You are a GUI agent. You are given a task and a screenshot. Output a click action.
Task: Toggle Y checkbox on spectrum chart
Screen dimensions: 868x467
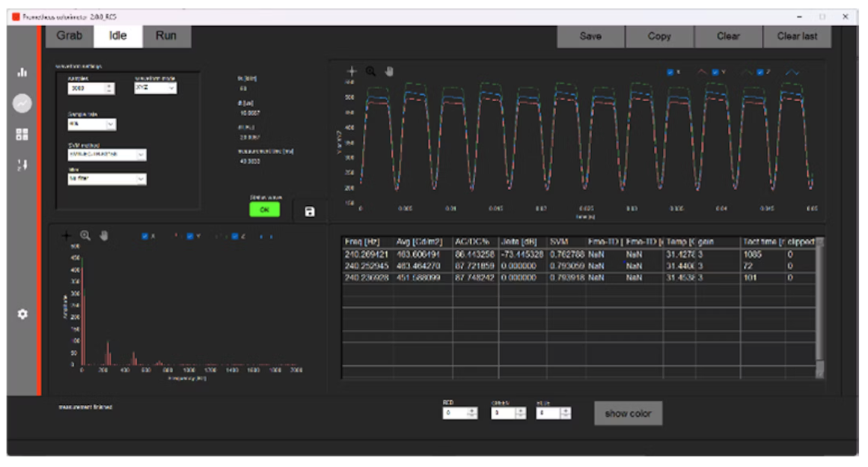190,236
